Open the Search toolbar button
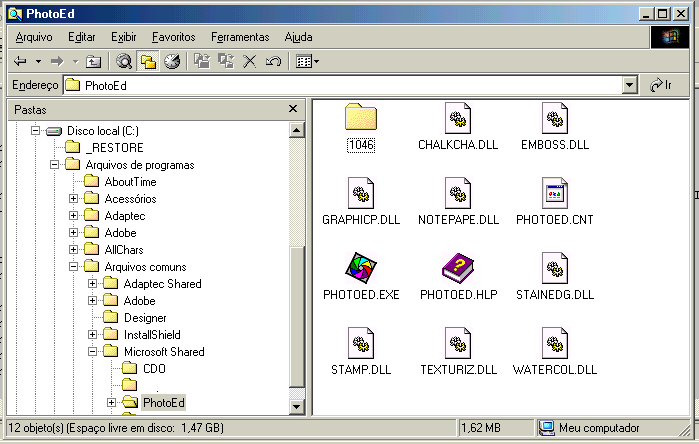 pos(123,62)
